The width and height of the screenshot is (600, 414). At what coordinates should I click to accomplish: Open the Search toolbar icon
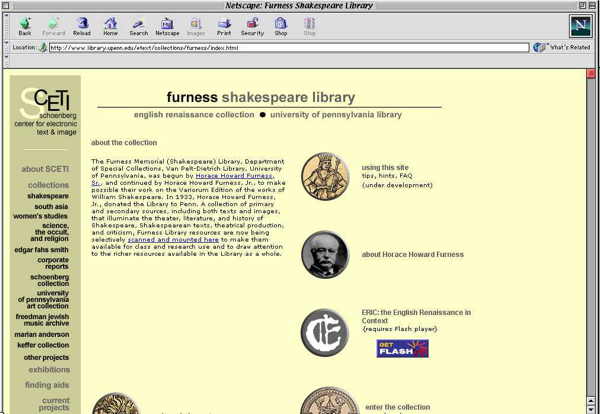pyautogui.click(x=139, y=26)
